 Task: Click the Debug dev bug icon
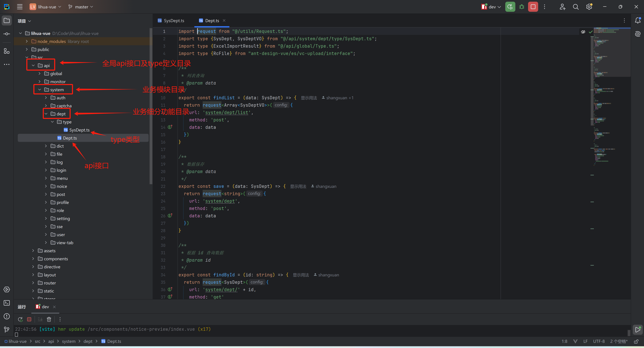[522, 7]
